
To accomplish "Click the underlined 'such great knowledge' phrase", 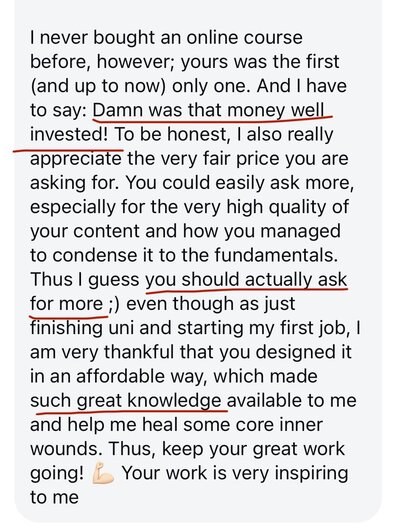I will click(x=126, y=401).
